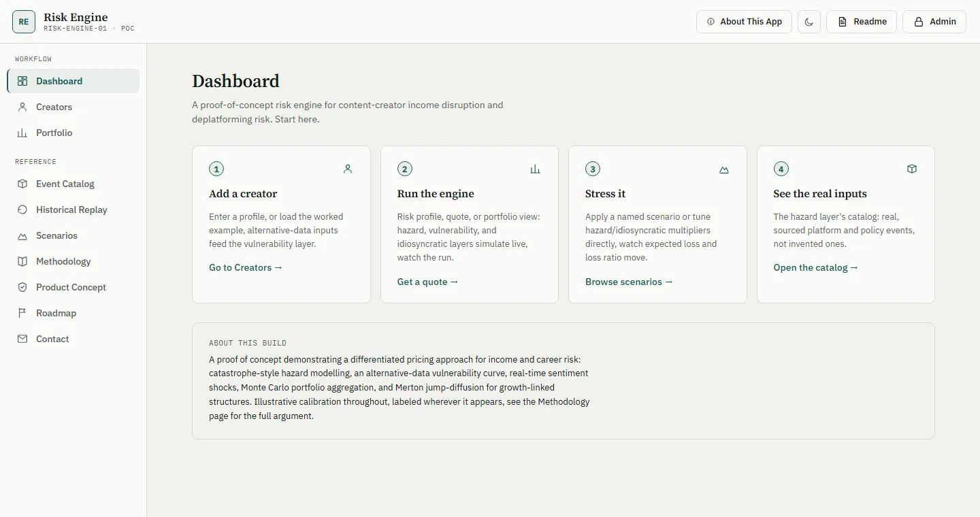Click the Methodology book icon

pyautogui.click(x=22, y=261)
